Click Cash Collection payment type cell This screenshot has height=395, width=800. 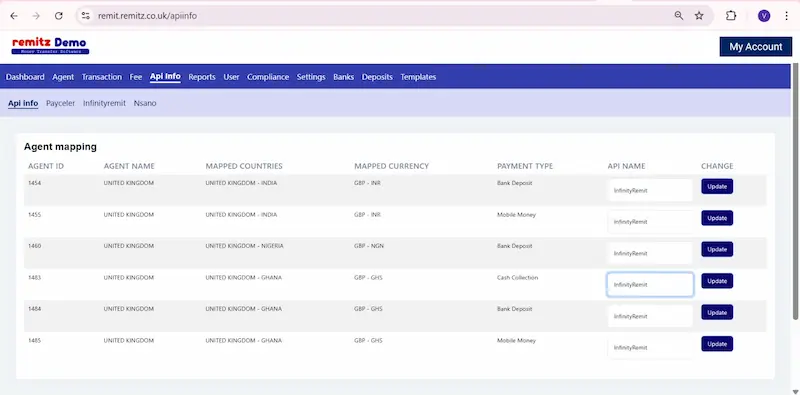point(517,278)
